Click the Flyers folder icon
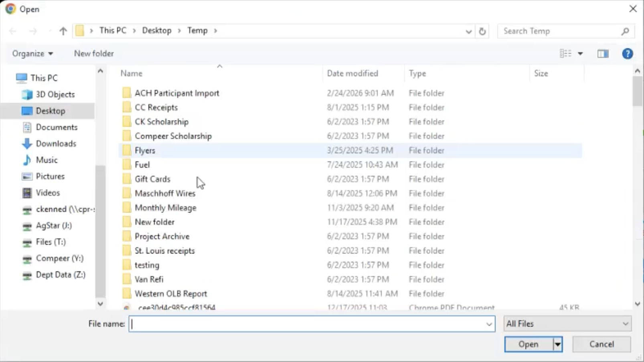 127,150
